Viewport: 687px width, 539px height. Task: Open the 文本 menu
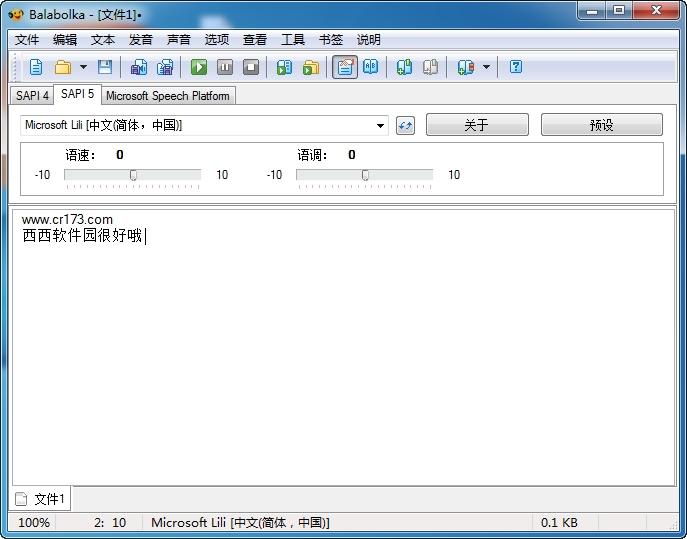coord(103,40)
